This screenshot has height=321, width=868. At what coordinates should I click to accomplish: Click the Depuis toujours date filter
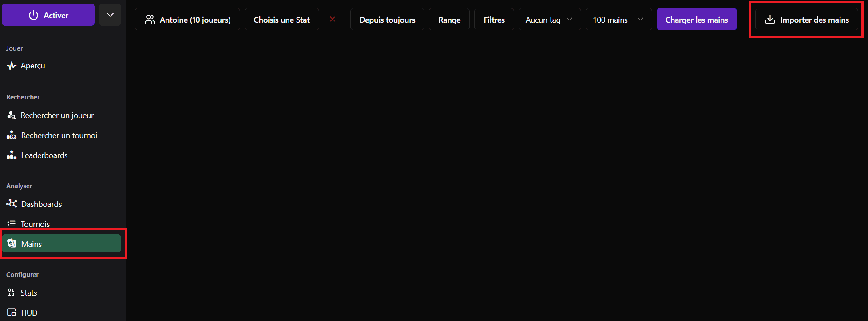(387, 20)
